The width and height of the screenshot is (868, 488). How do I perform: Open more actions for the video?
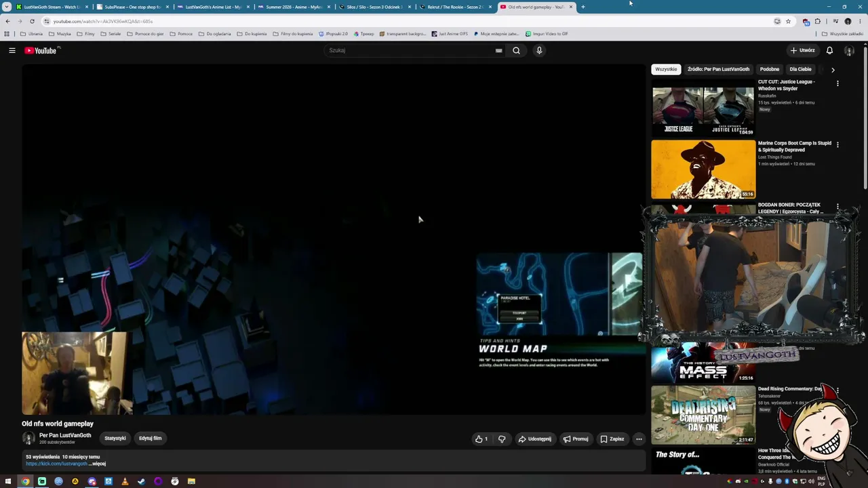639,439
